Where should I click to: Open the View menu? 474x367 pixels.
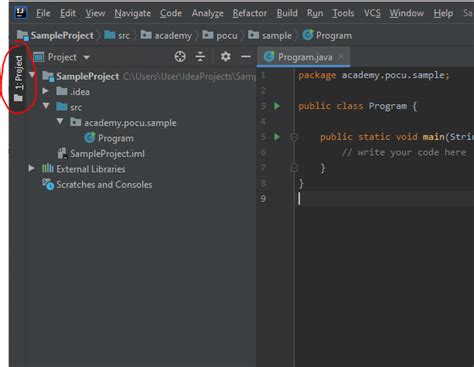(x=95, y=13)
